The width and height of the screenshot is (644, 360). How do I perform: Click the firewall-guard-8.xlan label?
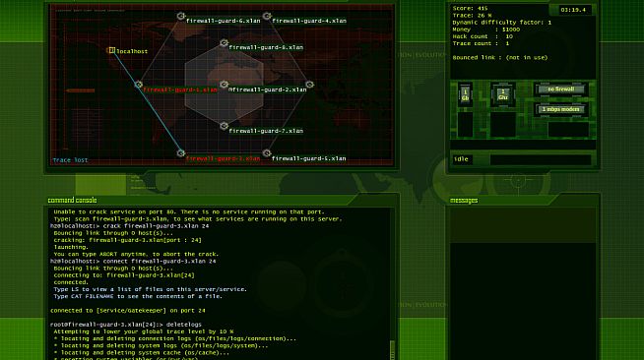click(x=266, y=47)
